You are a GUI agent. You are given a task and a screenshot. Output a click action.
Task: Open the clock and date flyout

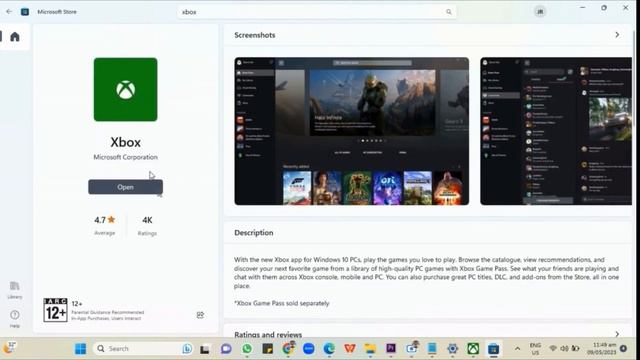(x=602, y=349)
